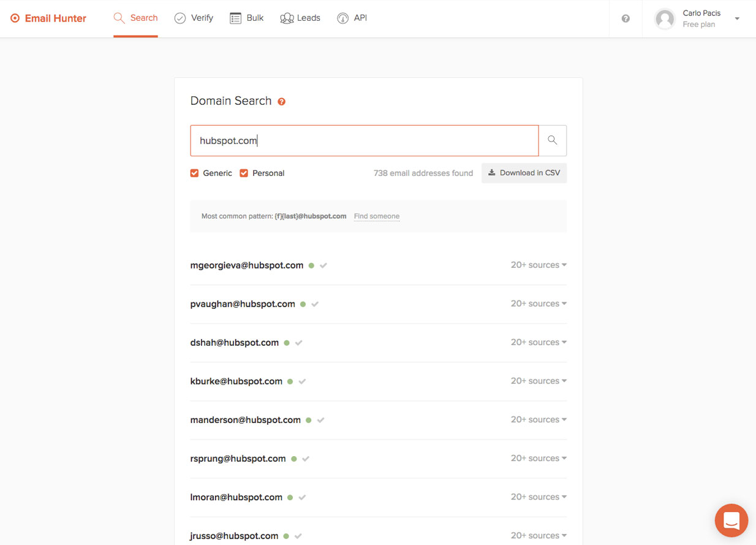Click green status dot for rsprung@hubspot.com

tap(294, 459)
